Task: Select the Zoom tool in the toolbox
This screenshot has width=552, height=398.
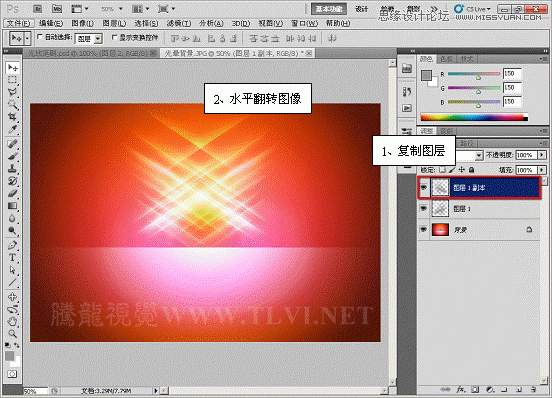Action: click(x=13, y=334)
